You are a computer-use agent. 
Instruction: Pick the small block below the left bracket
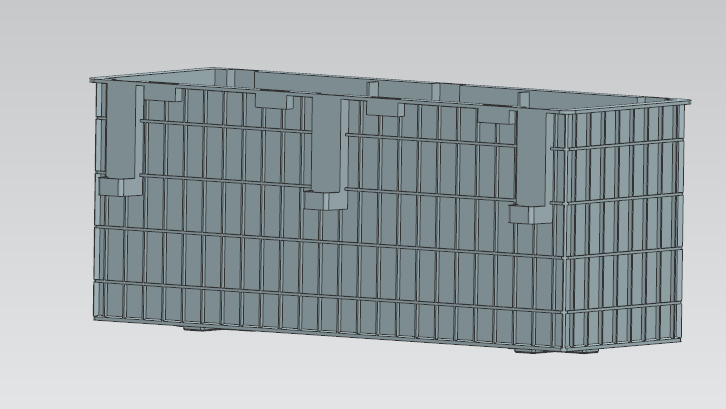(x=120, y=187)
